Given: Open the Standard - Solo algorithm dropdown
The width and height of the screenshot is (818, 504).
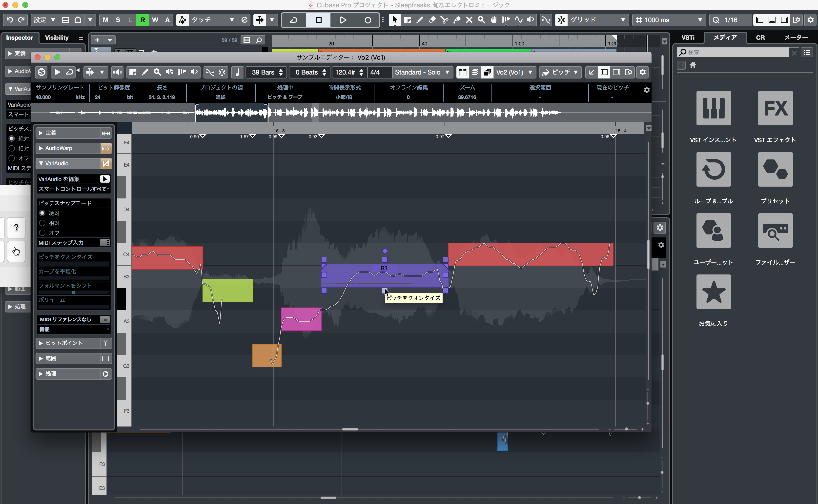Looking at the screenshot, I should [422, 72].
